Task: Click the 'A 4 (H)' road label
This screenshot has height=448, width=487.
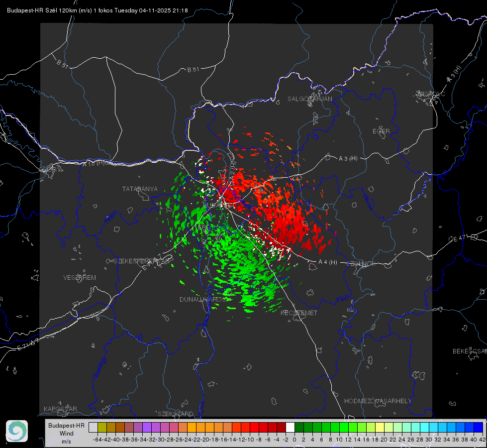Action: 328,262
